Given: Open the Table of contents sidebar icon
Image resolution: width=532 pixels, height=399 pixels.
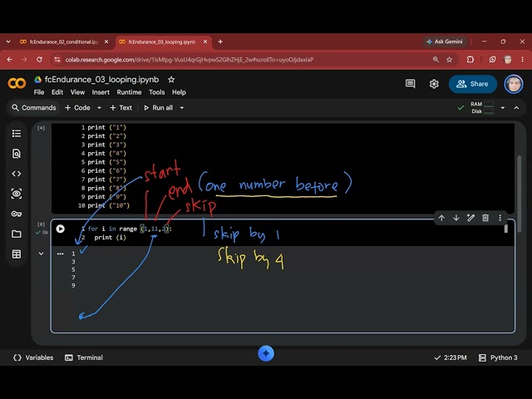Looking at the screenshot, I should (x=17, y=134).
